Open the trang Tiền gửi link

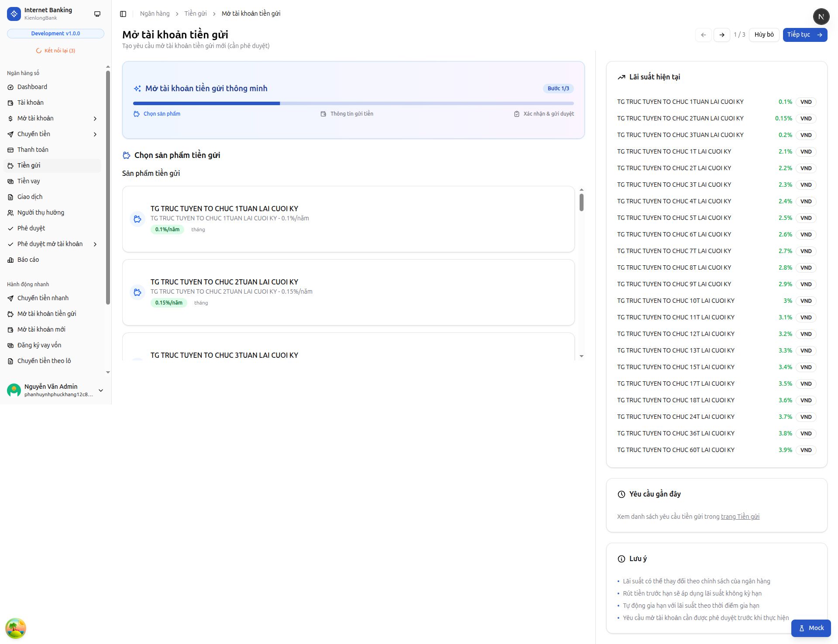coord(740,517)
